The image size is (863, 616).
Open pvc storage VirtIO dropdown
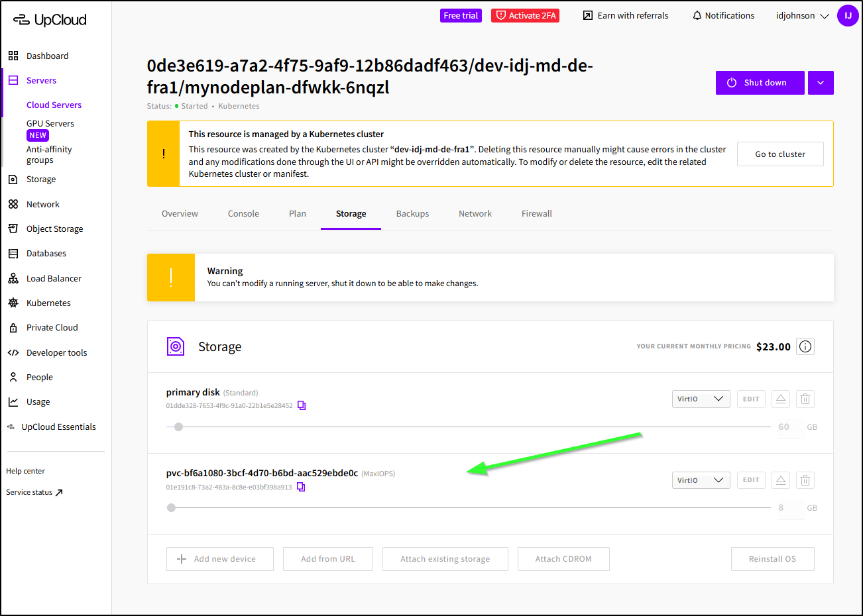tap(701, 480)
